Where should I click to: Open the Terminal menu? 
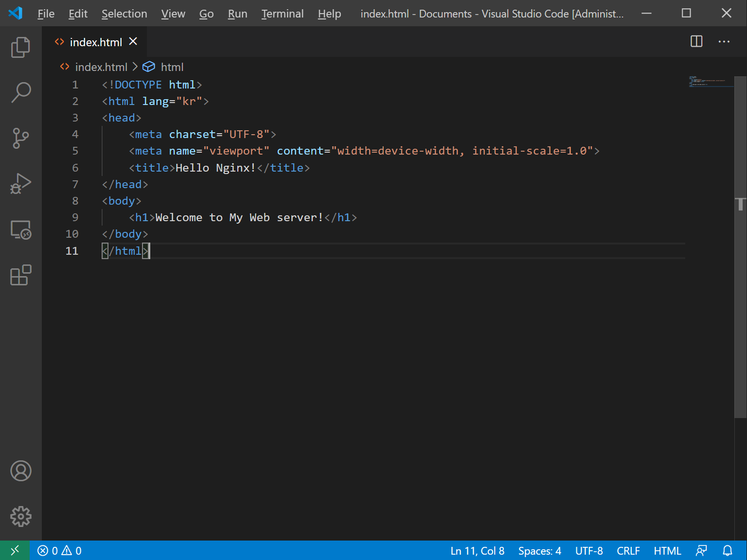pos(282,14)
